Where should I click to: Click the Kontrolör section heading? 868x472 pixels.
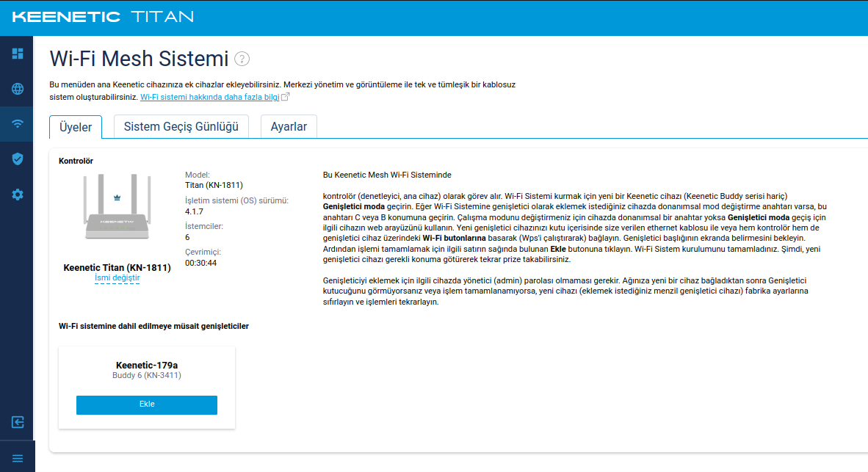pyautogui.click(x=76, y=161)
